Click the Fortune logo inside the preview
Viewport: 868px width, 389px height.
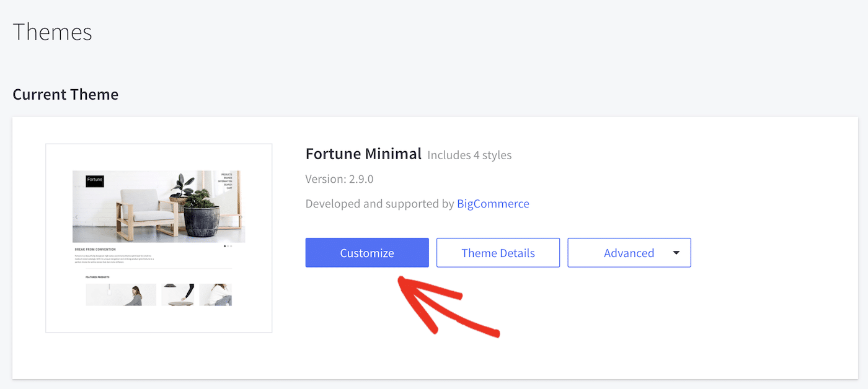(94, 180)
